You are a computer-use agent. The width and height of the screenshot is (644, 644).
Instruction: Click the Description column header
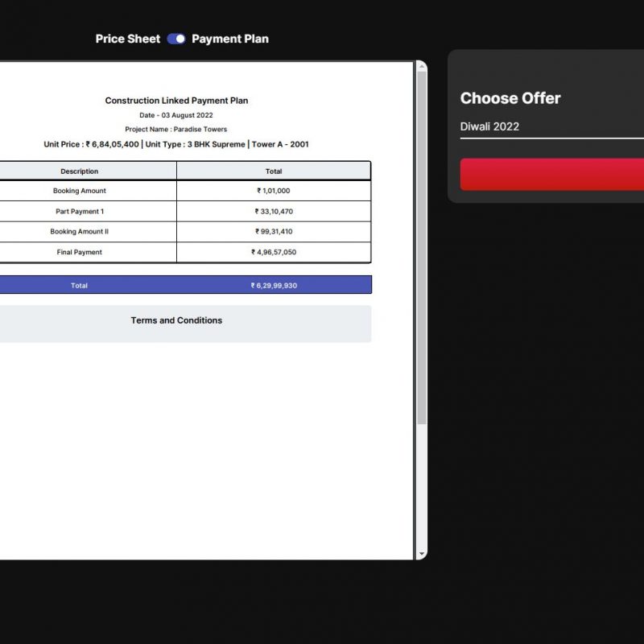79,171
